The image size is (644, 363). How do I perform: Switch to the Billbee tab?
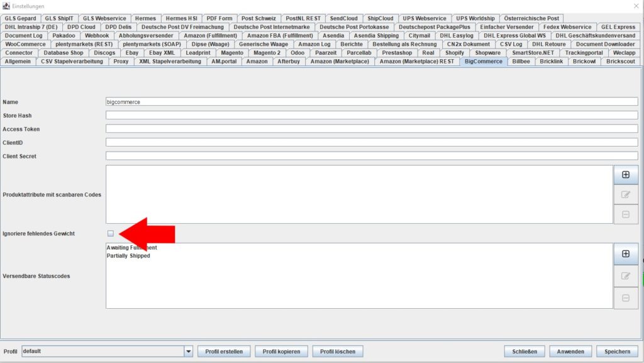(x=521, y=61)
